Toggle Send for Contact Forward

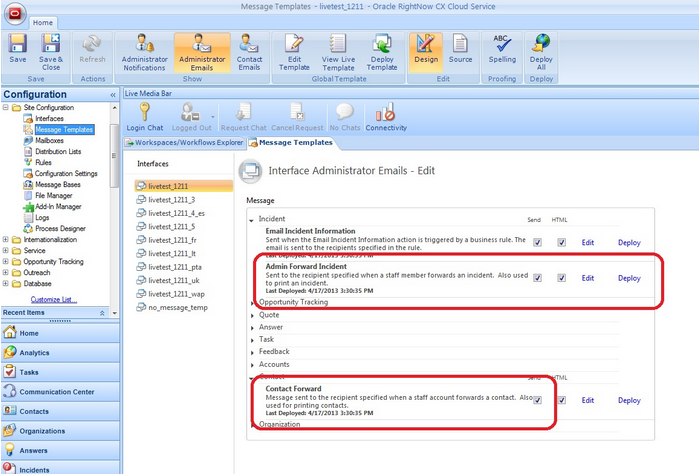pyautogui.click(x=538, y=400)
